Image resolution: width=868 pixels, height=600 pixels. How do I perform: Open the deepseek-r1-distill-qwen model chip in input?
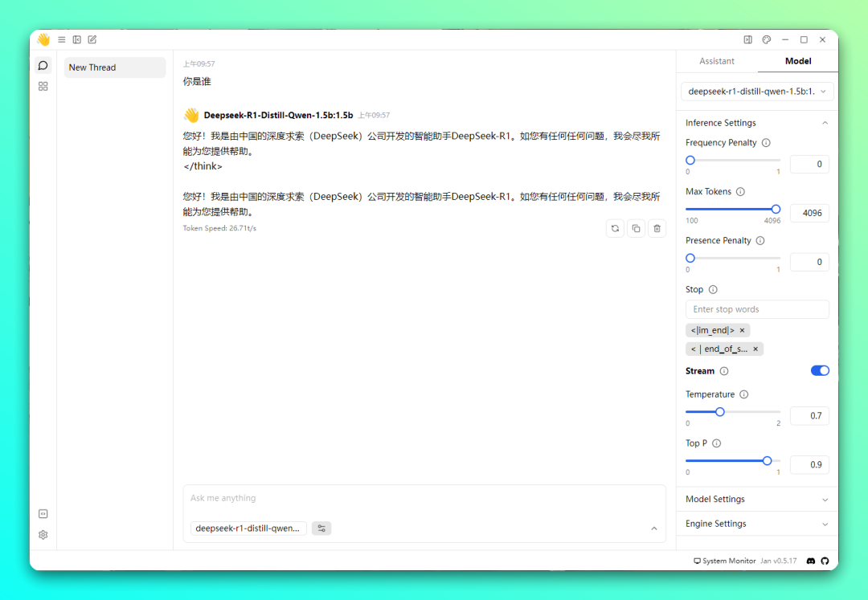click(248, 528)
